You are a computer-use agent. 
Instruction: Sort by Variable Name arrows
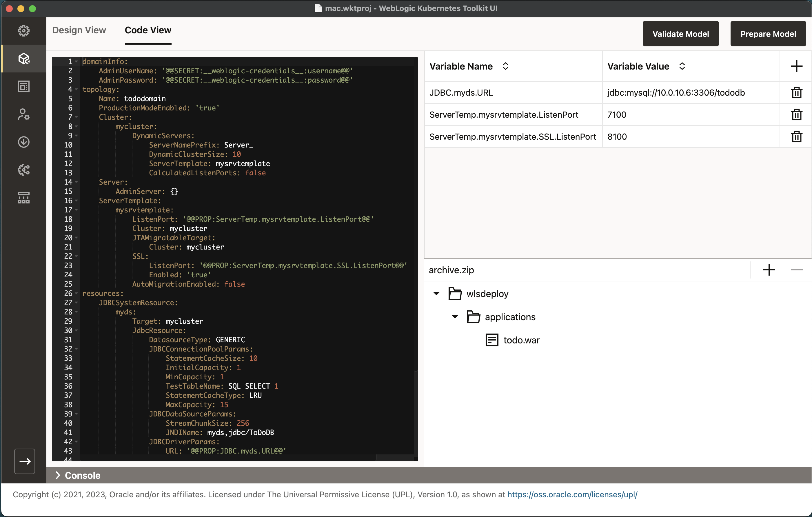click(x=505, y=66)
